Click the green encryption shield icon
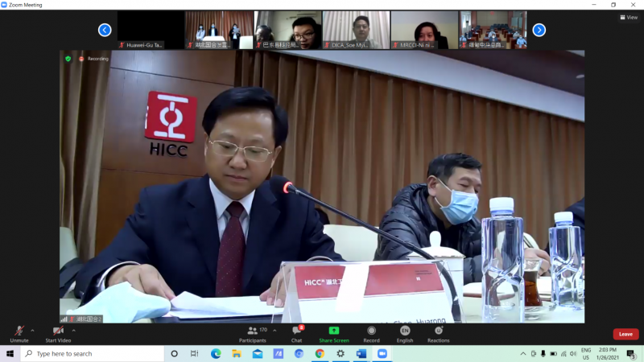This screenshot has width=644, height=362. pyautogui.click(x=68, y=59)
